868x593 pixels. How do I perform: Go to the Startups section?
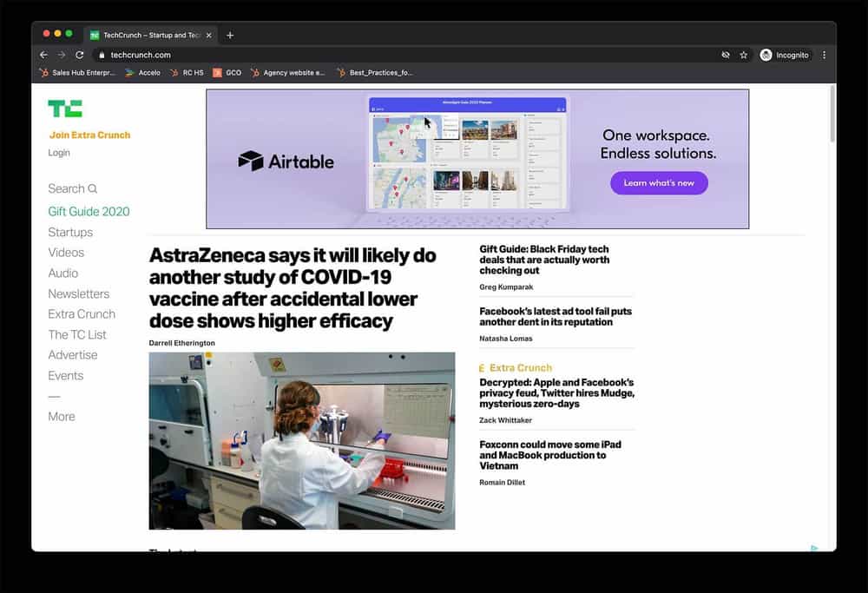[x=70, y=232]
